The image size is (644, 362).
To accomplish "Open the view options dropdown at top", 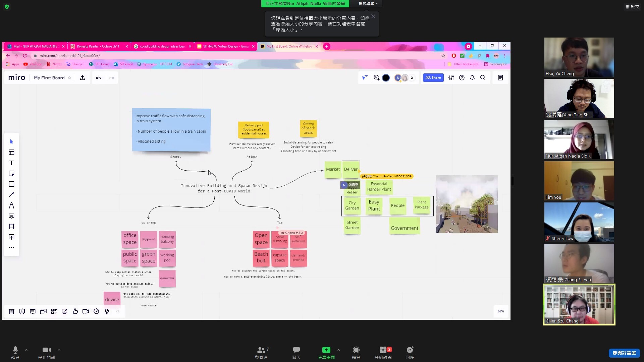I will tap(368, 4).
